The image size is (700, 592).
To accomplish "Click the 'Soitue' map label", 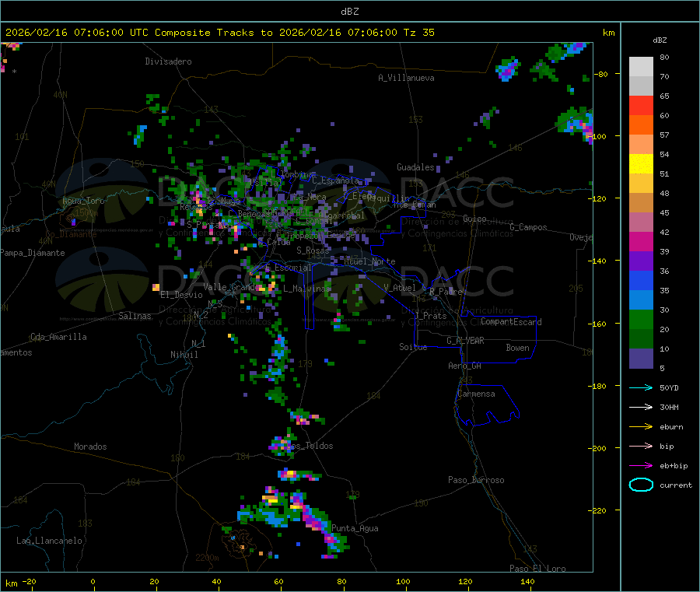I will [x=413, y=346].
